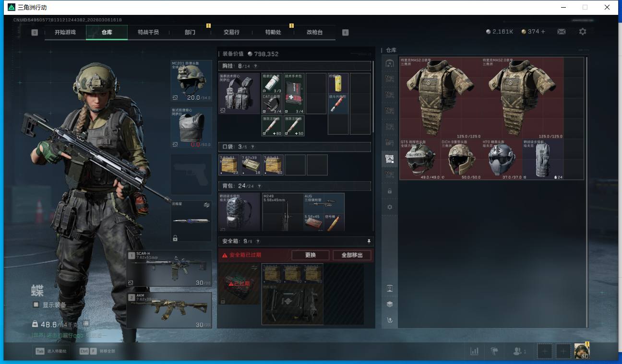Switch to the 改枪台 tab
Viewport: 622px width, 364px height.
pyautogui.click(x=314, y=32)
